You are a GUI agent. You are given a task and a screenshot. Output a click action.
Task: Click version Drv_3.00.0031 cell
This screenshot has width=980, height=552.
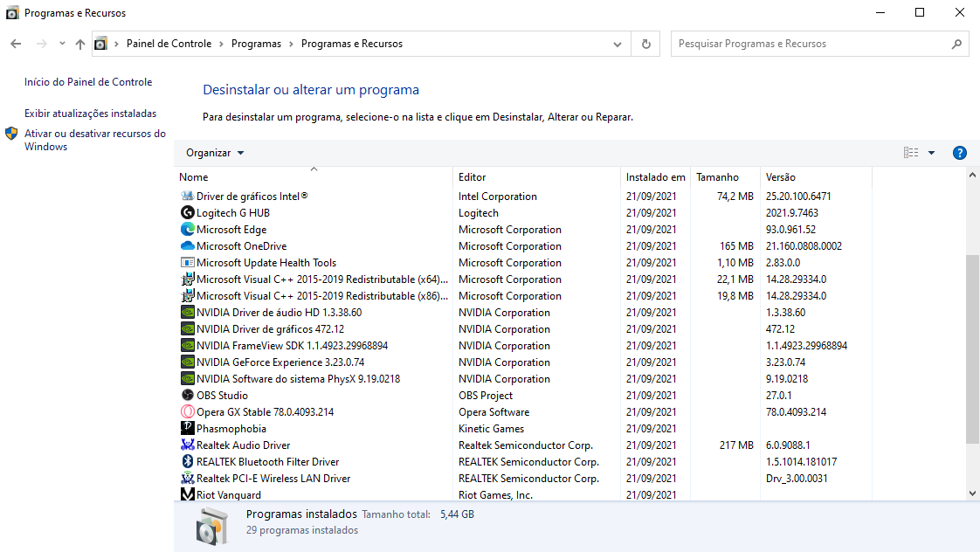[x=797, y=478]
